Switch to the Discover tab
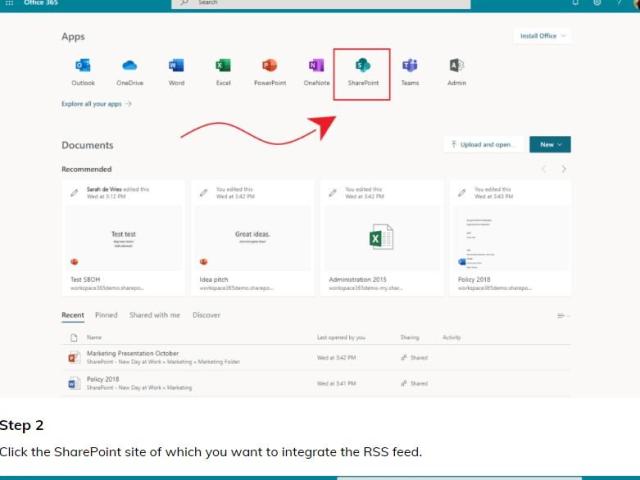The width and height of the screenshot is (640, 480). click(x=206, y=315)
